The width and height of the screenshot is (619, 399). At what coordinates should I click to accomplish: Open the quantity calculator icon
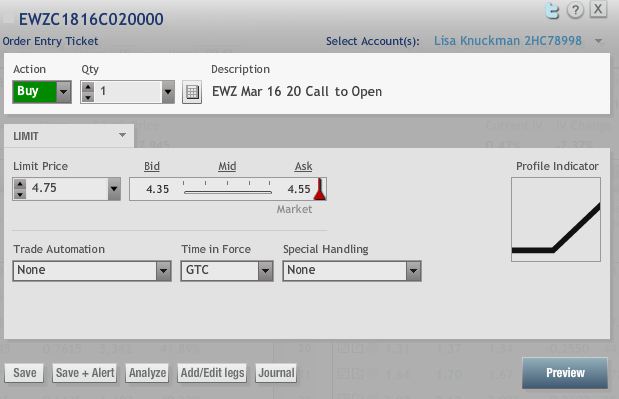point(192,92)
